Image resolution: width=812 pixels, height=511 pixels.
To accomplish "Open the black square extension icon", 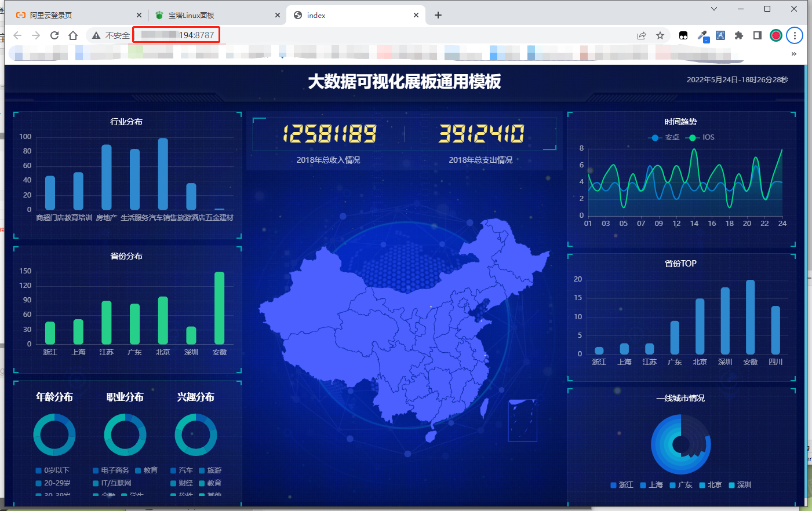I will [x=683, y=35].
